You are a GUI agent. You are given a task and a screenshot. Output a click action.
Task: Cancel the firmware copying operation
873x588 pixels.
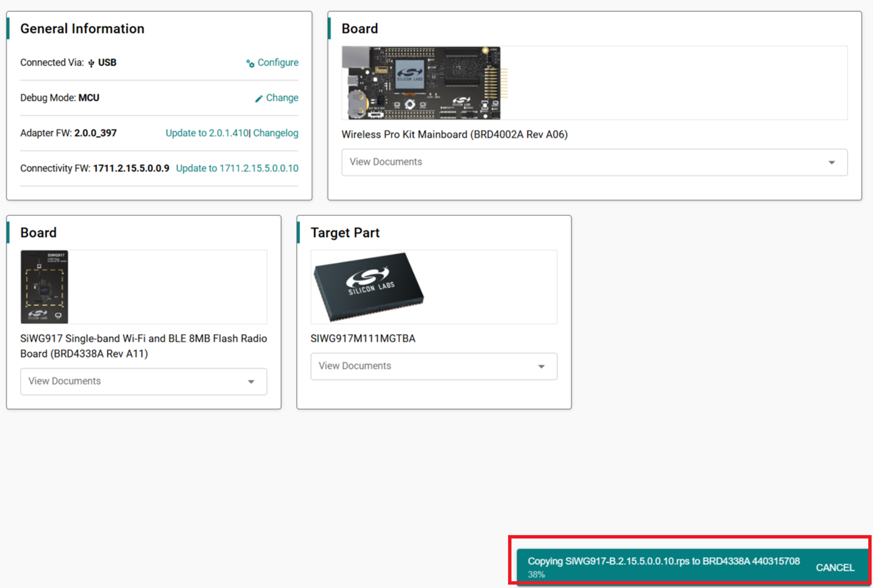coord(835,568)
